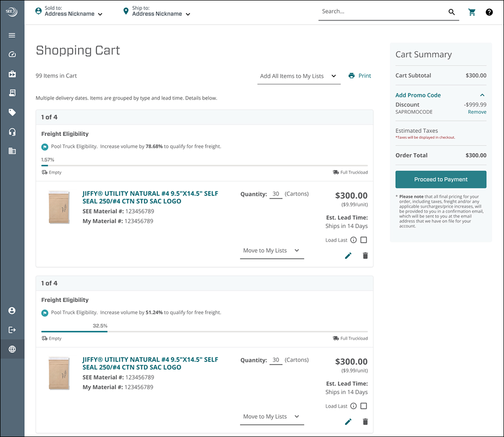
Task: Open Move to My Lists dropdown for first item
Action: tap(272, 251)
